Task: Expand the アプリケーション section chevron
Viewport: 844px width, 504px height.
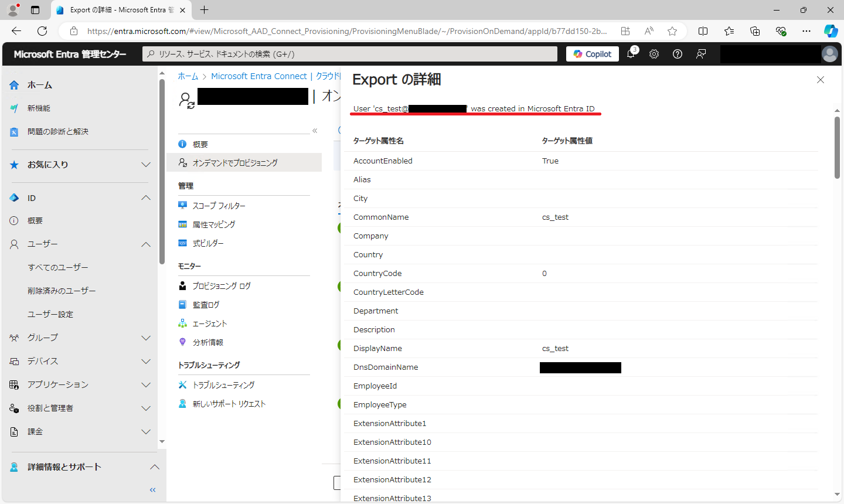Action: pyautogui.click(x=146, y=385)
